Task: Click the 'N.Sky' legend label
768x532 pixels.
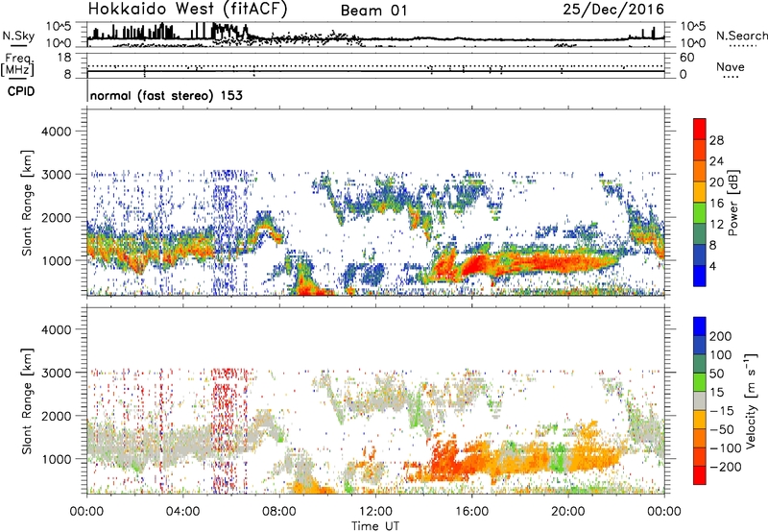Action: (18, 36)
